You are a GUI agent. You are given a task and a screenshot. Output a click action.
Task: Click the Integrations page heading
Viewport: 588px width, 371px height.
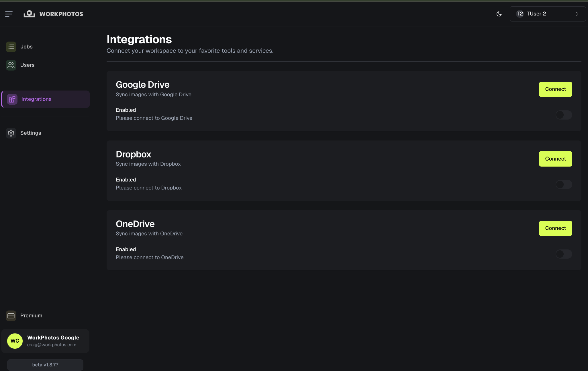pos(139,40)
